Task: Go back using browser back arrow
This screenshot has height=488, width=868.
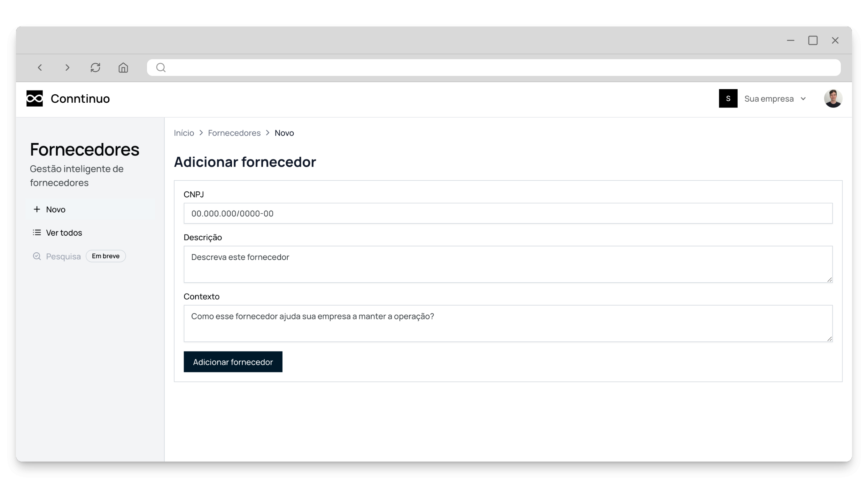Action: coord(40,68)
